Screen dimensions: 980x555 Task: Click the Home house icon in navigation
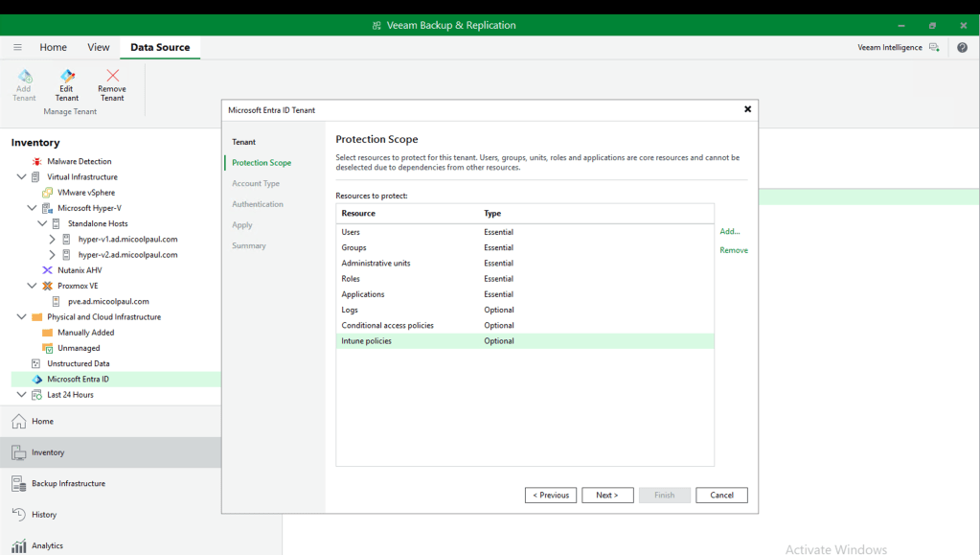tap(19, 421)
